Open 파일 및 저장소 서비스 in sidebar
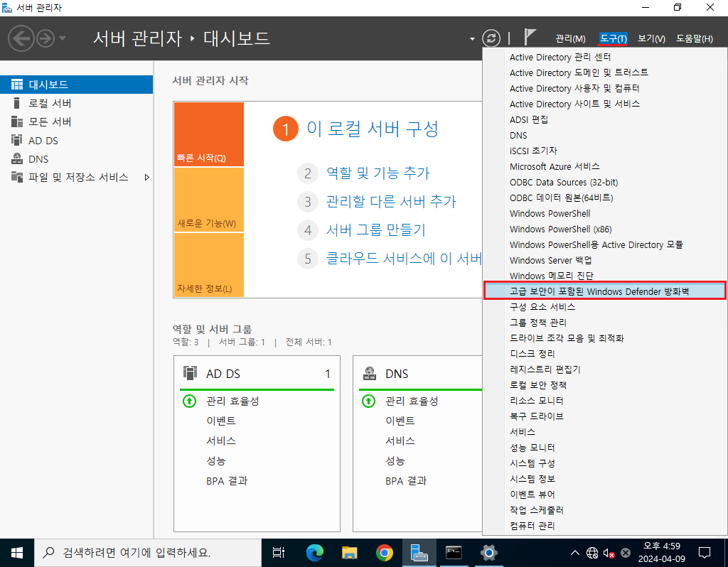 pos(76,177)
